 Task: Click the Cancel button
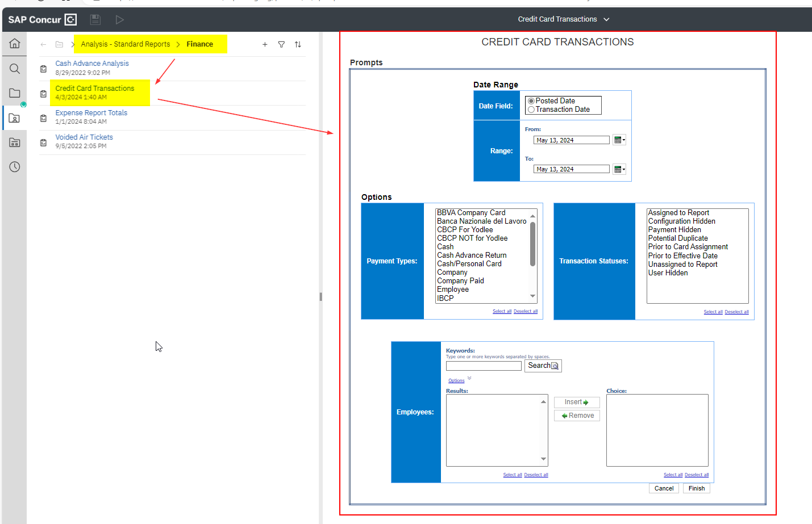coord(664,488)
